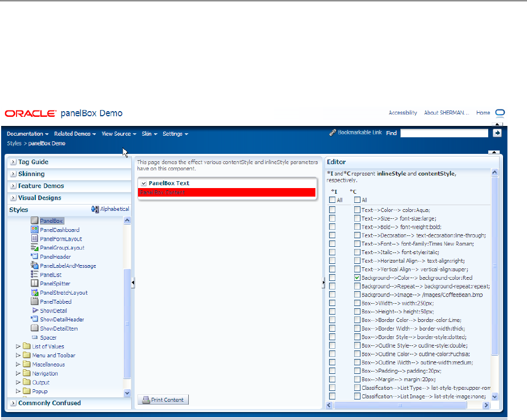The image size is (527, 420).
Task: Click the ShowDetailItem tree icon
Action: click(x=34, y=328)
